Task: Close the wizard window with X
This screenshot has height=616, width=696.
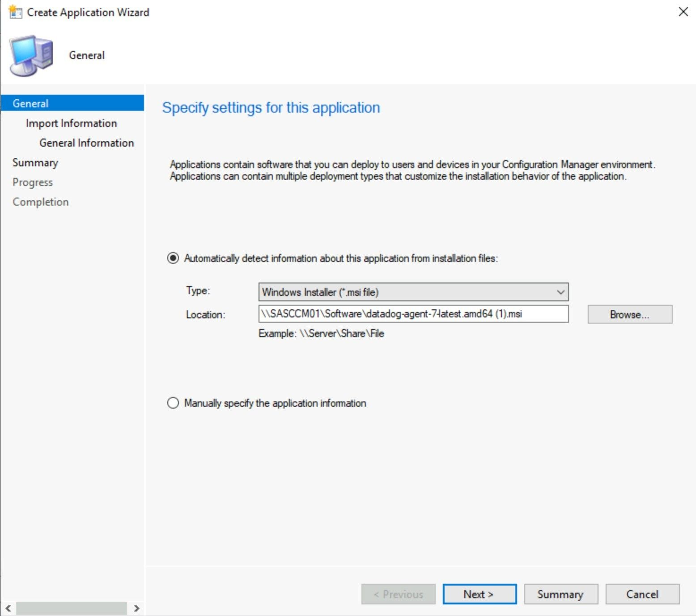Action: coord(683,12)
